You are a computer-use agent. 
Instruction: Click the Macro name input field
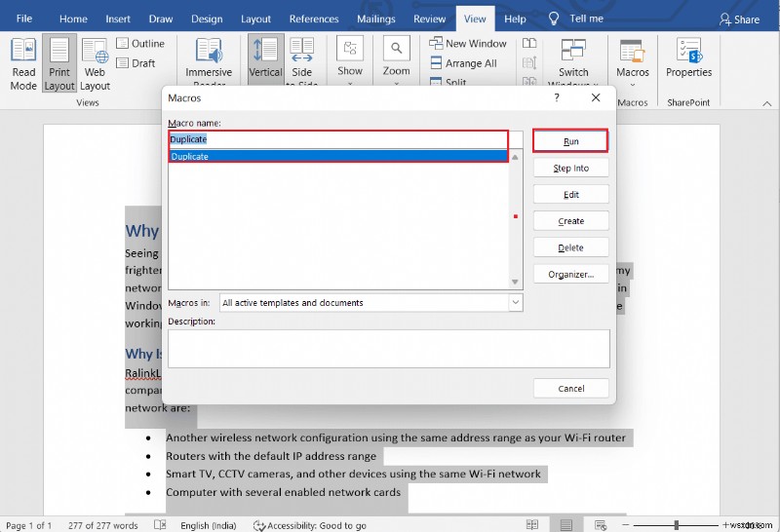click(345, 139)
